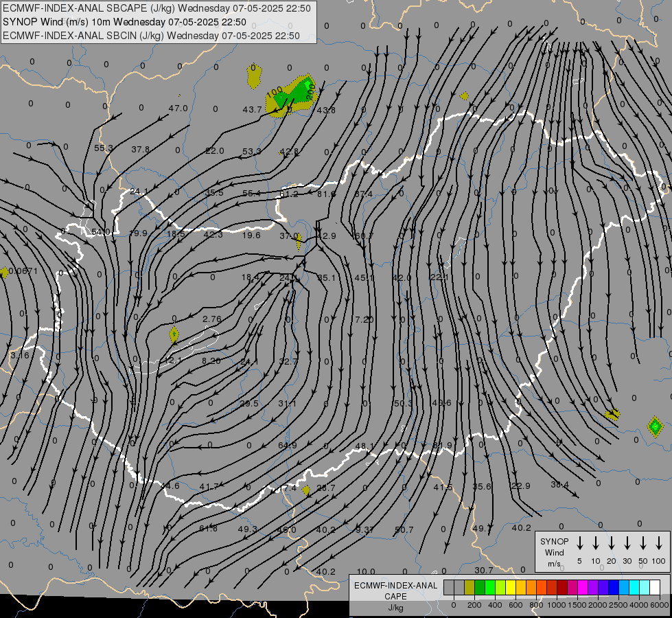Select the olive swatch in CAPE legend
Viewport: 672px width, 618px height.
[x=470, y=587]
